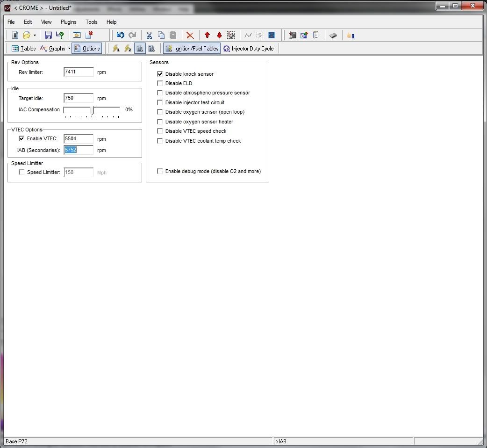The height and width of the screenshot is (448, 487).
Task: Click the IAB (Secondaries) rpm field
Action: 79,150
